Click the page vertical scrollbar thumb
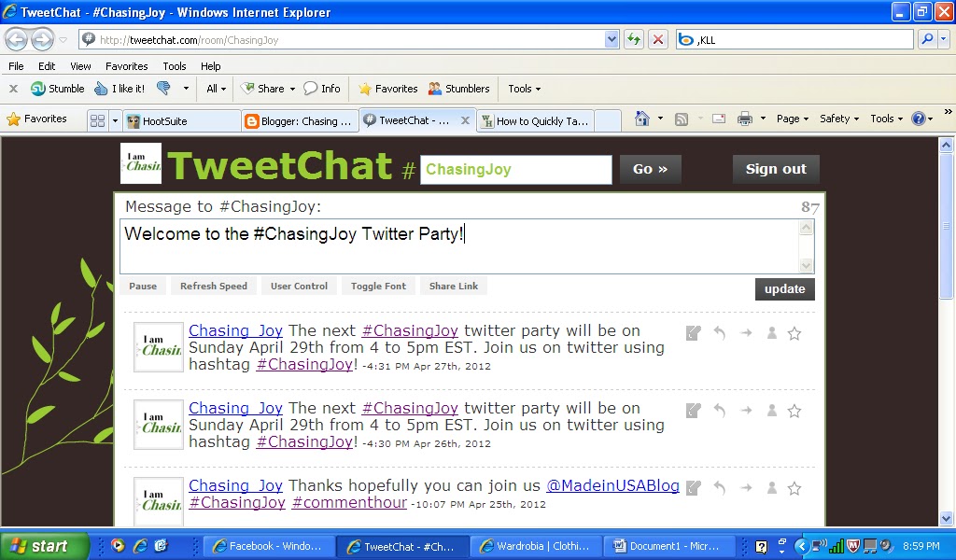Image resolution: width=956 pixels, height=560 pixels. click(946, 226)
